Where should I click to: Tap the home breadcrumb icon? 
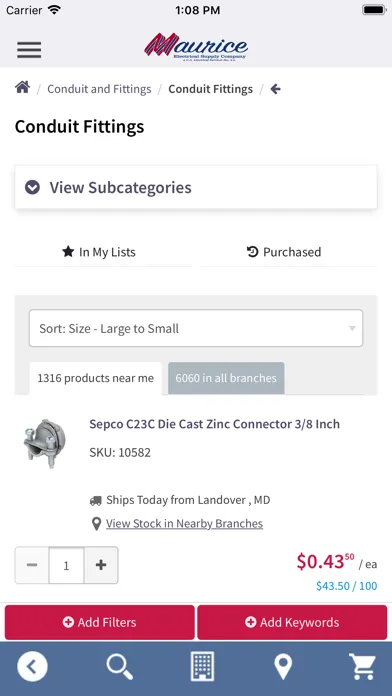coord(23,87)
